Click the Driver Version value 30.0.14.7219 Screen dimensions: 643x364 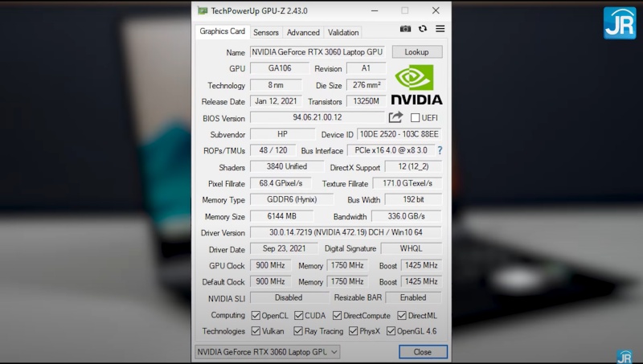346,232
